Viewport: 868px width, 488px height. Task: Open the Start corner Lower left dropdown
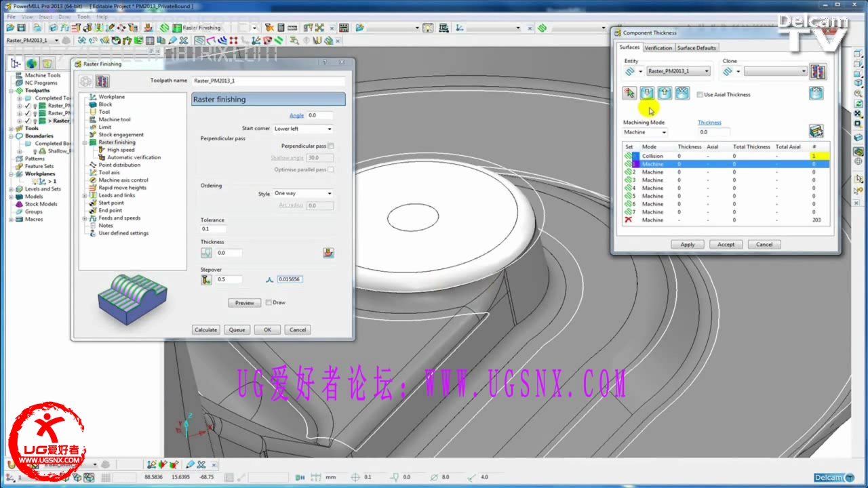click(303, 129)
